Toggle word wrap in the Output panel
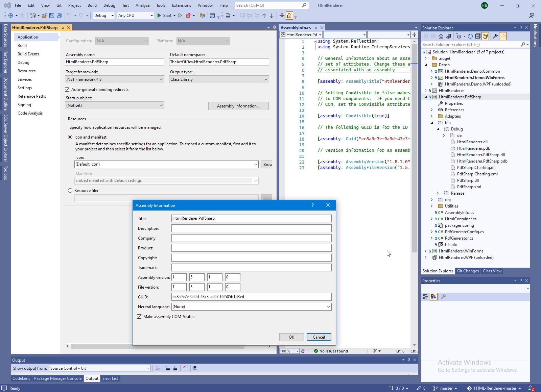The height and width of the screenshot is (392, 541). coord(196,368)
